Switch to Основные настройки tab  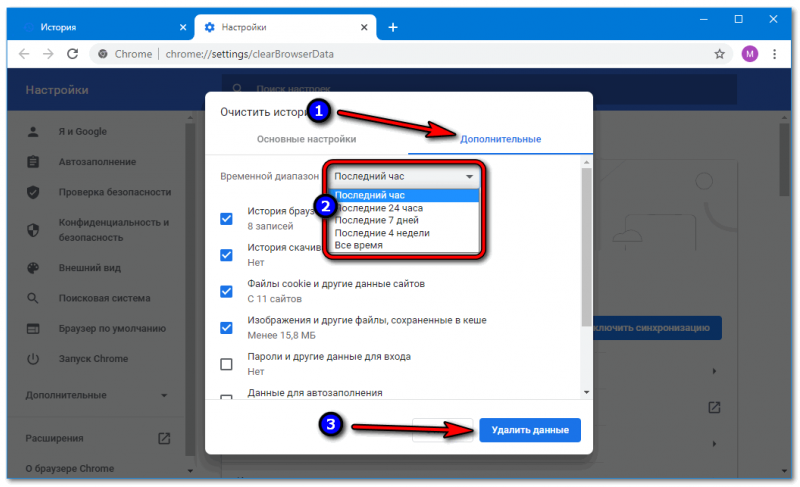coord(306,139)
